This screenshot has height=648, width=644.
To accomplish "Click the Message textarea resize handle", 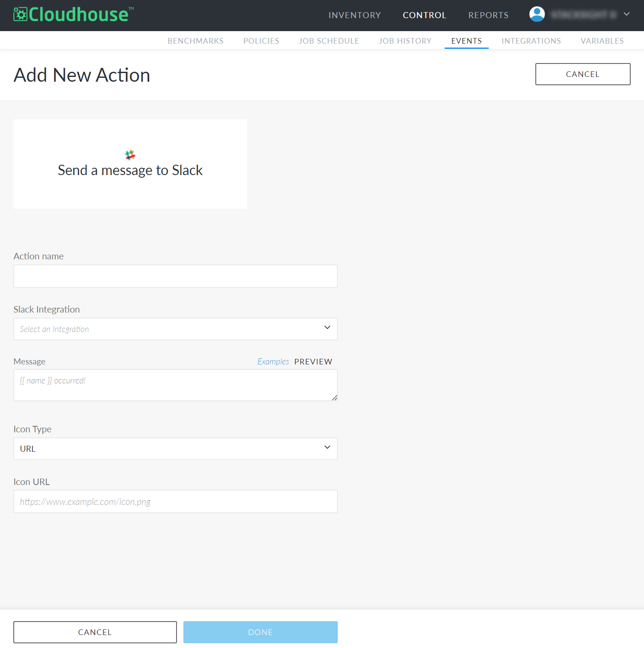I will 335,398.
